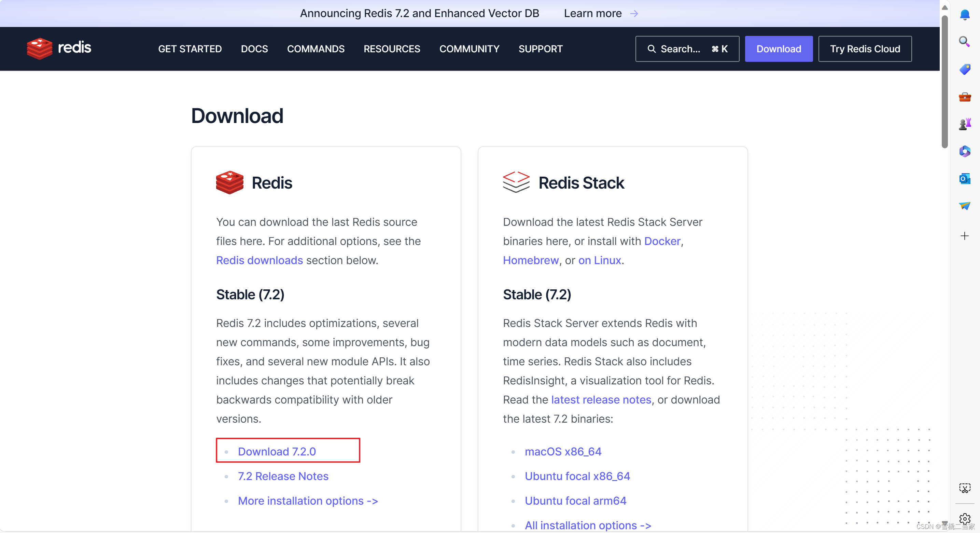
Task: Download macOS x86_64 binary
Action: (x=563, y=451)
